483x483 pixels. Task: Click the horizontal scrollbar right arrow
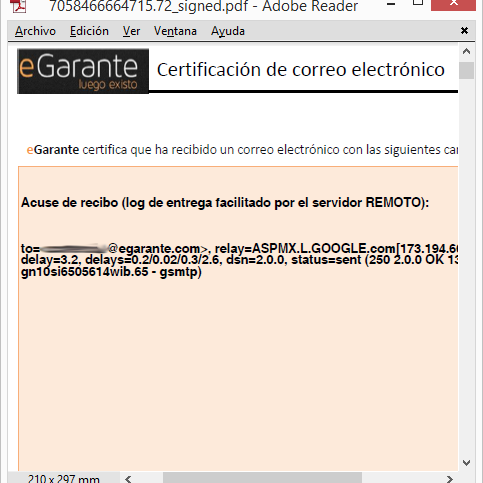point(449,479)
